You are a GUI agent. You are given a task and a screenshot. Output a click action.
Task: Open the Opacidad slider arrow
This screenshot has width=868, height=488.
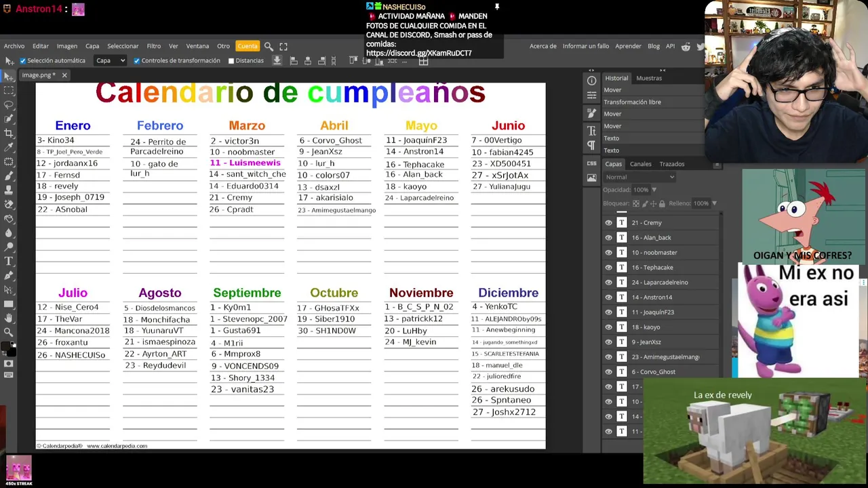[x=654, y=190]
